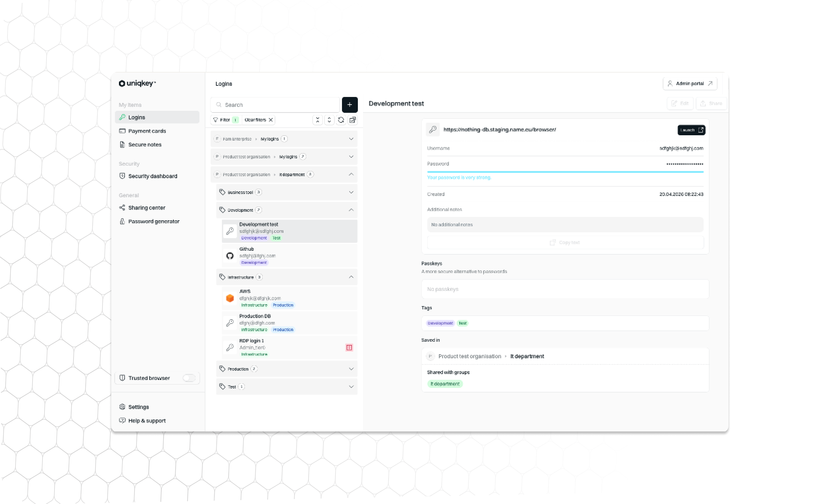This screenshot has height=504, width=821.
Task: Click the collapse all groups icon
Action: click(x=317, y=120)
